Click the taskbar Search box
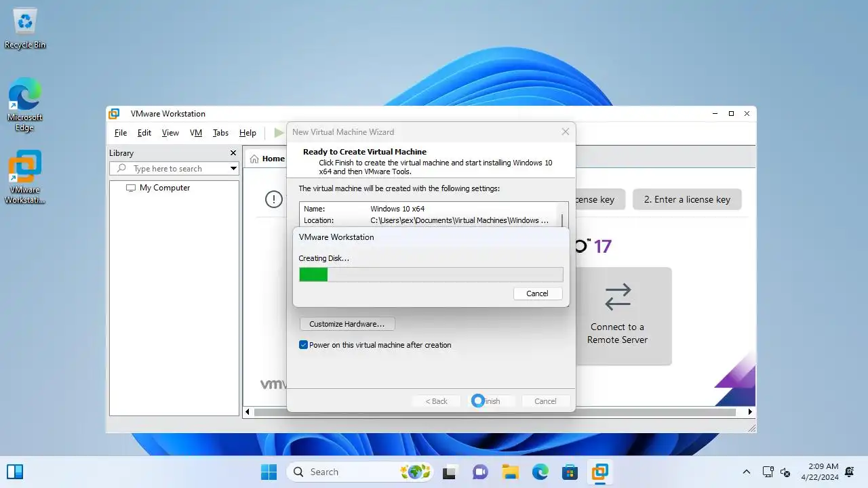Image resolution: width=868 pixels, height=488 pixels. pyautogui.click(x=360, y=472)
